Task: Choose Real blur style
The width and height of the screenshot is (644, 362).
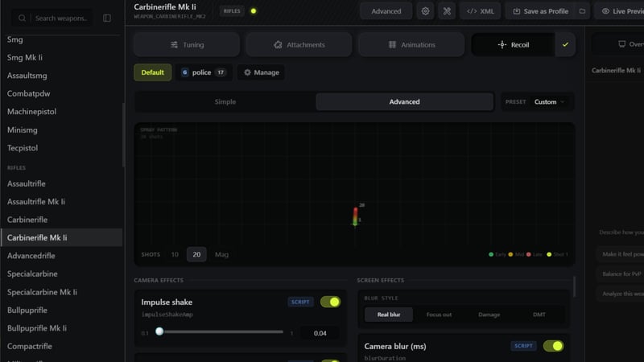Action: (x=389, y=315)
